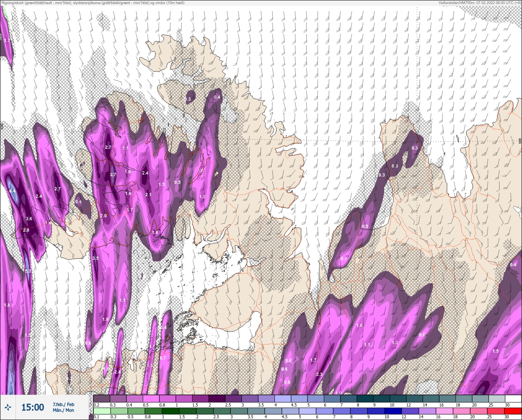
Task: Click the 0.1 label in the bottom legend row
Action: point(96,417)
